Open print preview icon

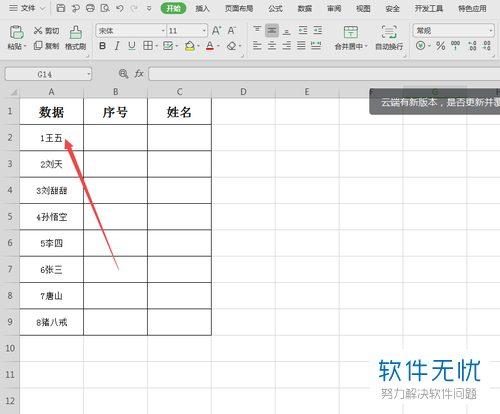tap(105, 8)
